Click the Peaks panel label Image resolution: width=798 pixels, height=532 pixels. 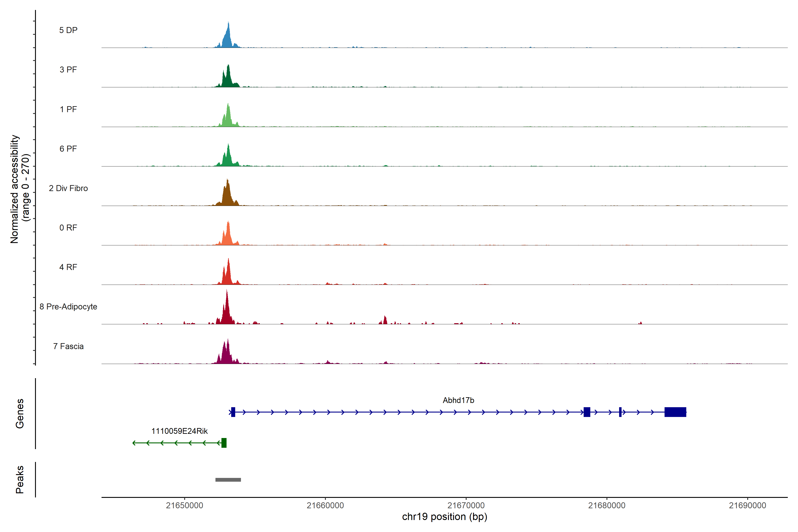coord(20,479)
